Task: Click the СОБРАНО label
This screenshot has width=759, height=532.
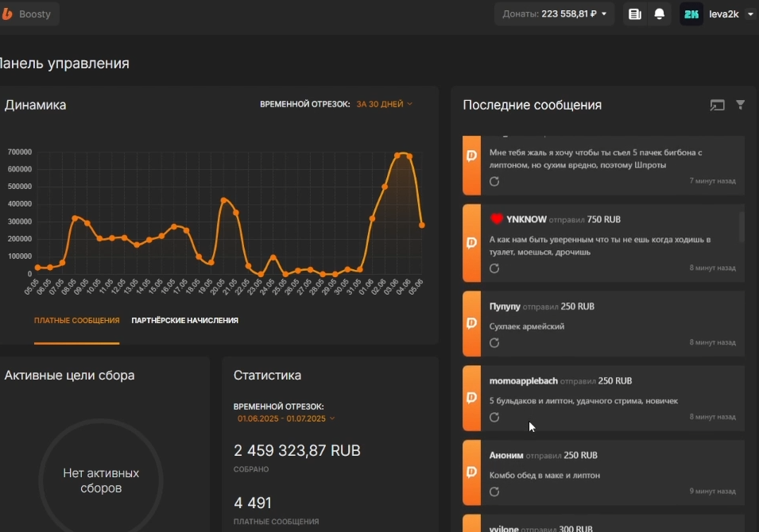Action: click(251, 469)
